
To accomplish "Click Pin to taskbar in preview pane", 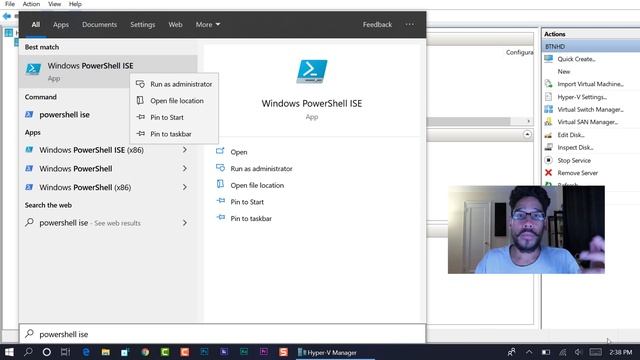I will (251, 219).
